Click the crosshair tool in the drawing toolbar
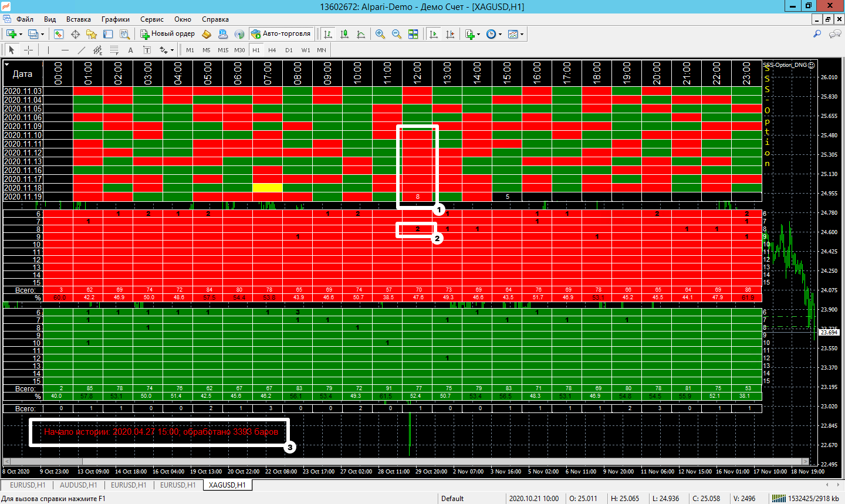 click(x=28, y=50)
